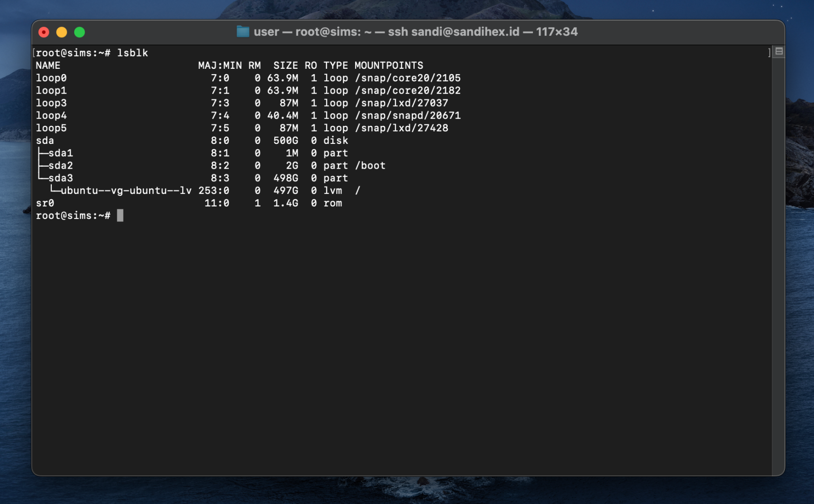Click the folder icon in the title bar

(x=243, y=32)
